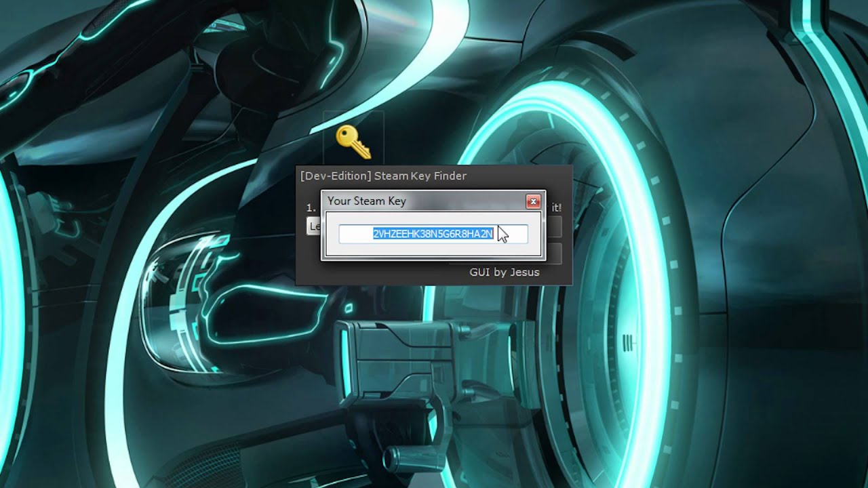Click the golden key desktop icon

[353, 142]
